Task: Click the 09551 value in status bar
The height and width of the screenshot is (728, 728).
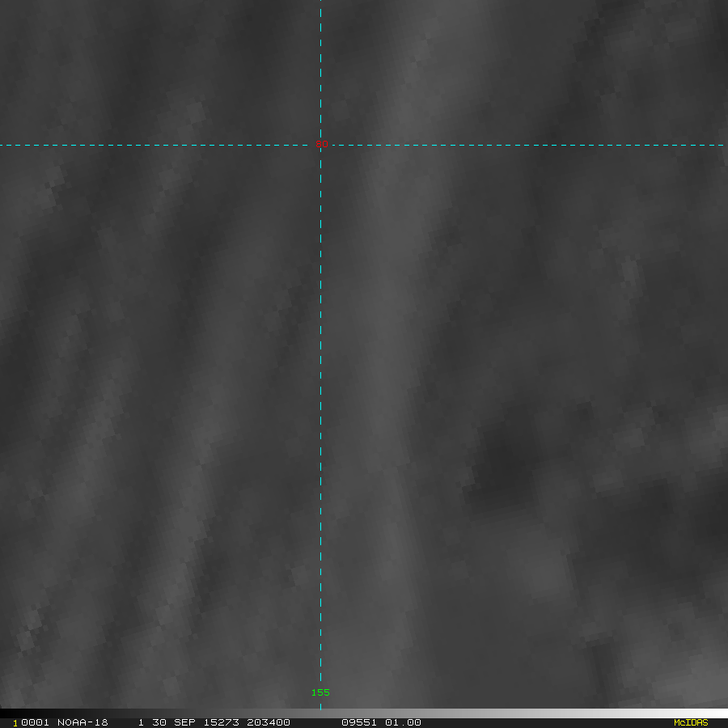Action: (358, 722)
